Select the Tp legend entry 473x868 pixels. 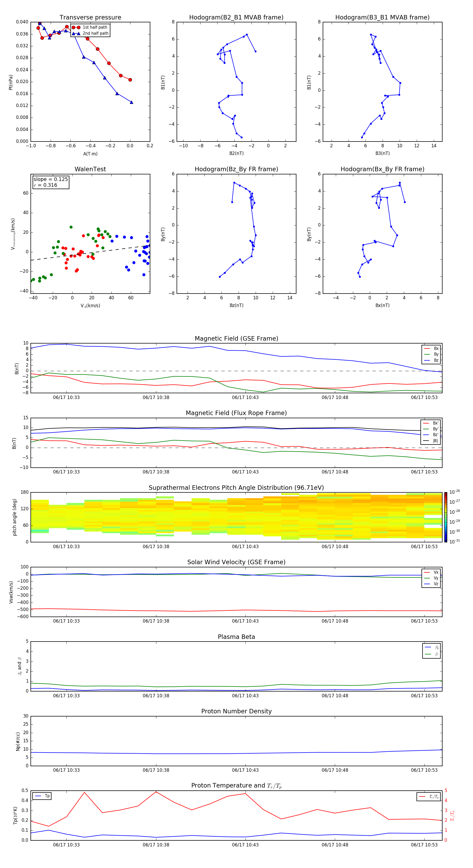pyautogui.click(x=42, y=796)
